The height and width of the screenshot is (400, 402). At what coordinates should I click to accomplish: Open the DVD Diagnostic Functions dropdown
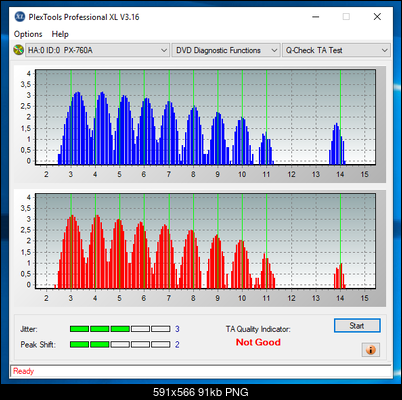click(226, 50)
